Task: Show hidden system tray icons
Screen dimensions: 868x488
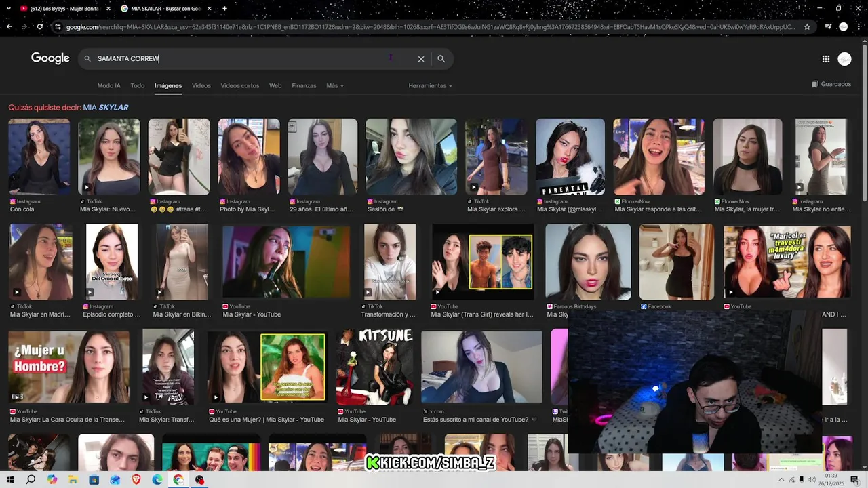Action: 781,480
